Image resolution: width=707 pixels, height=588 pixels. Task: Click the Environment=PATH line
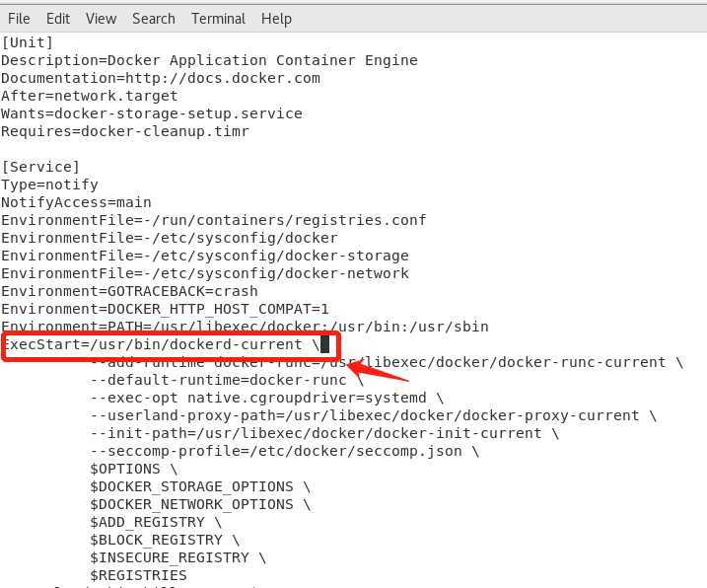point(245,327)
